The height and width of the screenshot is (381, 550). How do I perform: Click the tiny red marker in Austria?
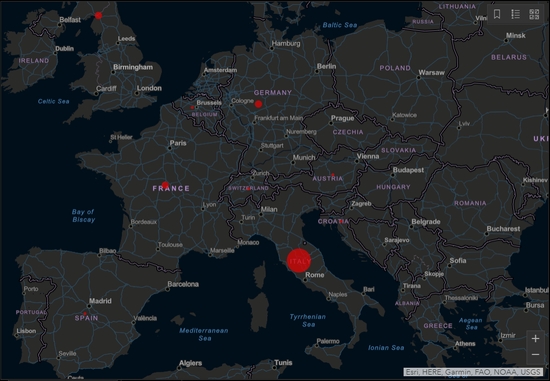point(333,174)
